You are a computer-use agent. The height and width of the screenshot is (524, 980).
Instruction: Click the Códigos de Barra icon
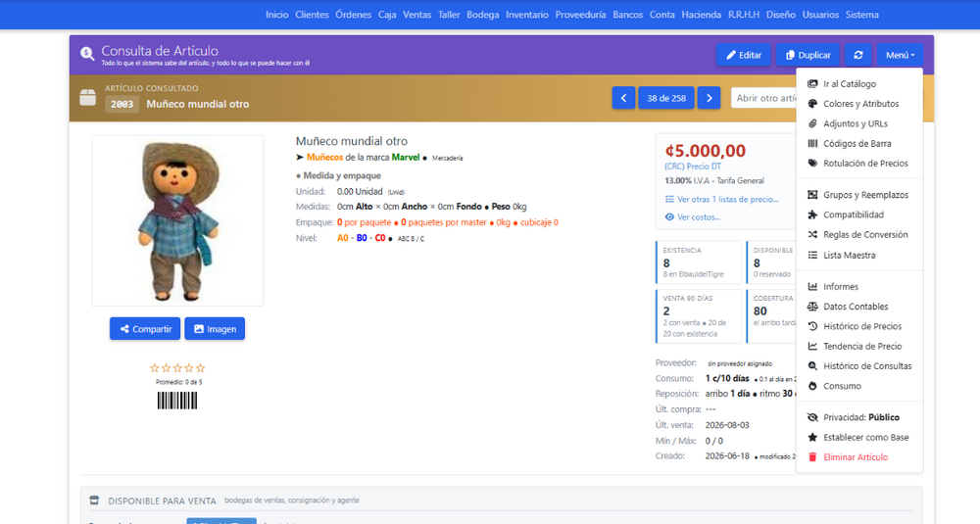(812, 144)
